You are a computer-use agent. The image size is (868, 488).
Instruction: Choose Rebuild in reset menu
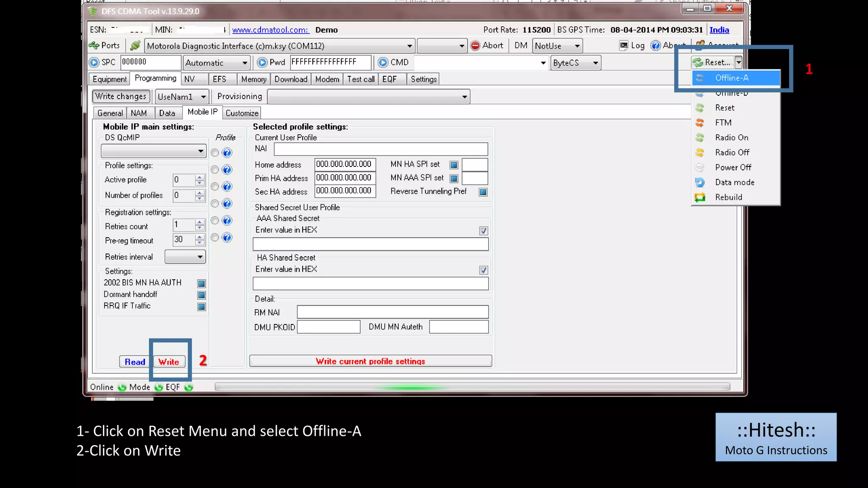[736, 197]
